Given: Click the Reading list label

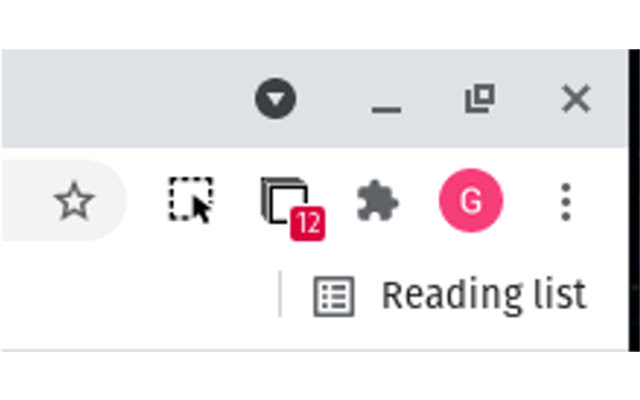Looking at the screenshot, I should click(484, 296).
